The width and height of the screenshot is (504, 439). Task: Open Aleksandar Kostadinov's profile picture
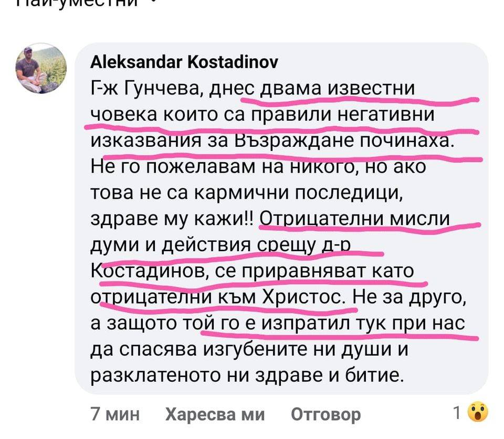pyautogui.click(x=41, y=68)
